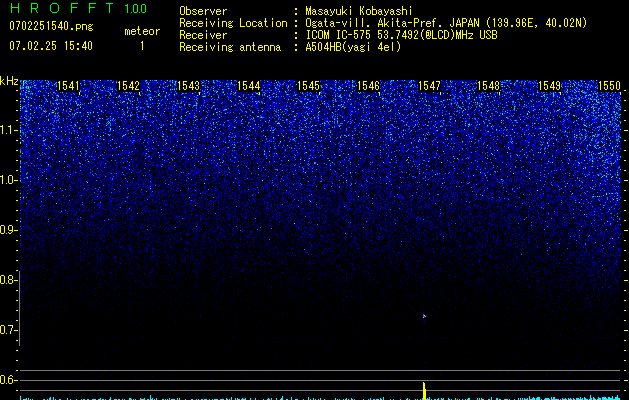This screenshot has height=400, width=629.
Task: Click the 1.0 kHz frequency label
Action: (x=8, y=180)
